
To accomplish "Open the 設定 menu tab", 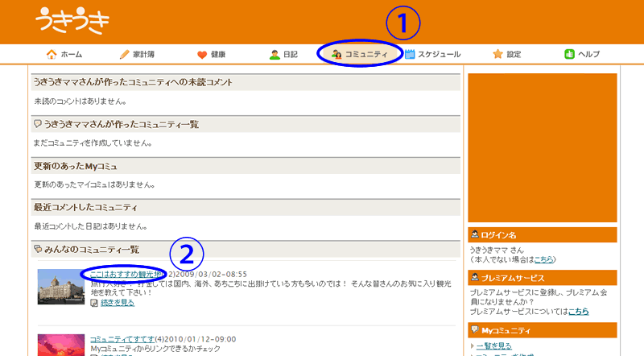I will [507, 54].
